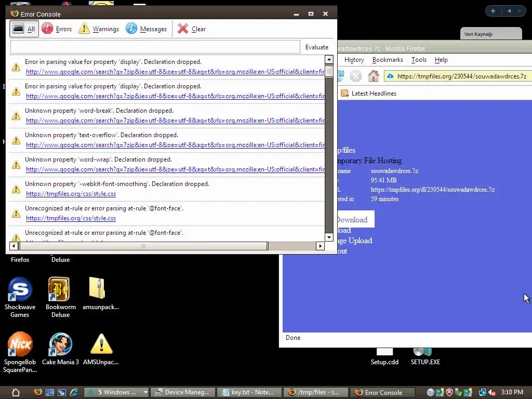The width and height of the screenshot is (532, 399).
Task: Click muted volume icon in system tray
Action: [x=492, y=393]
